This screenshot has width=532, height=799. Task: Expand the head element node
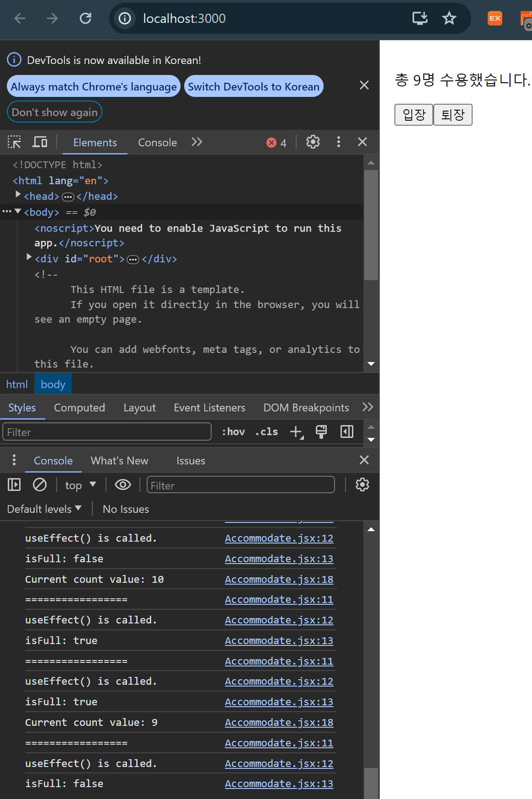[18, 195]
